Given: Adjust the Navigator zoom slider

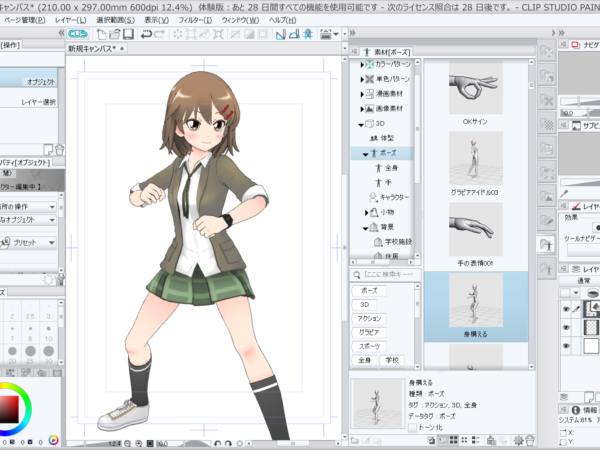Looking at the screenshot, I should point(580,101).
